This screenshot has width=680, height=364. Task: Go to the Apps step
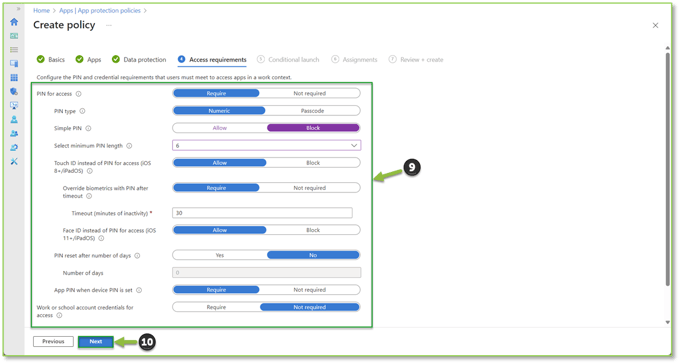coord(88,59)
